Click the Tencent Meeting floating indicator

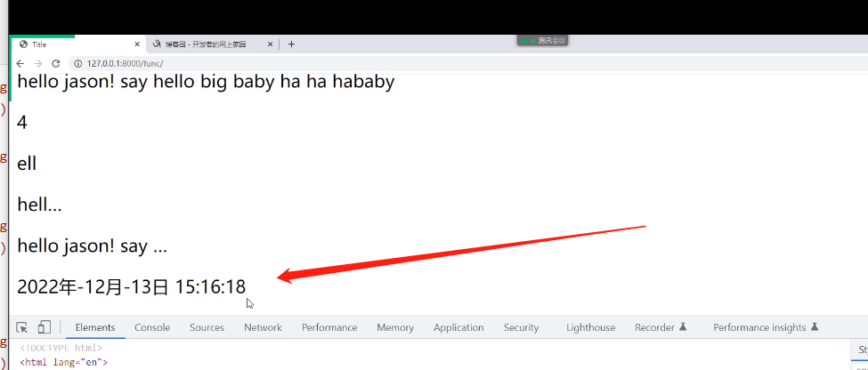(543, 40)
